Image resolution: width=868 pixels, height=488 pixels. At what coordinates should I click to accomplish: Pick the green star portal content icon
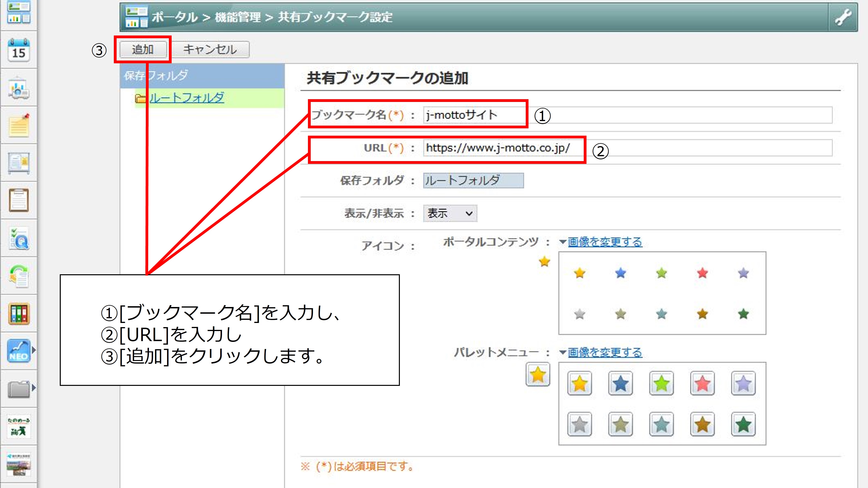[661, 273]
